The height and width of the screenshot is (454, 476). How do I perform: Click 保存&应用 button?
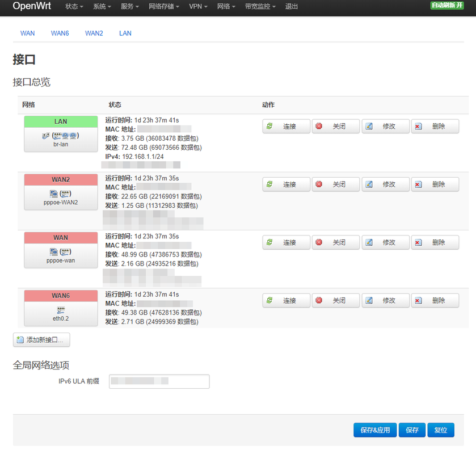[375, 430]
